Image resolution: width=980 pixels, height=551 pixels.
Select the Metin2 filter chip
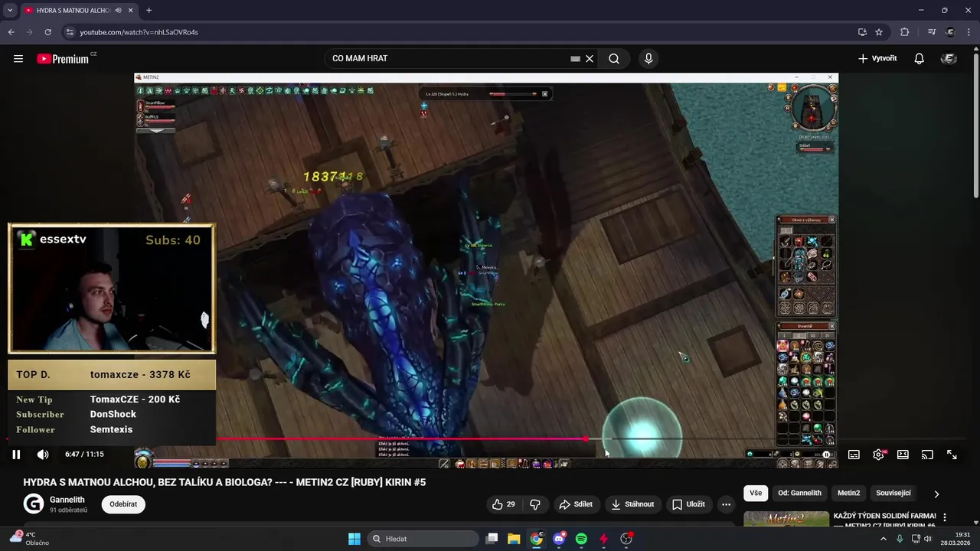click(x=848, y=494)
